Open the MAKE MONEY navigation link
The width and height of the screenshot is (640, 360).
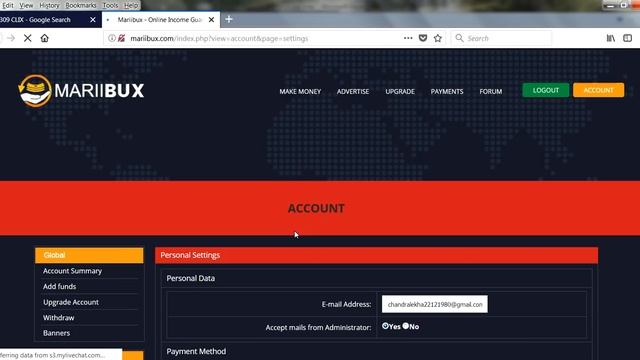click(x=300, y=91)
